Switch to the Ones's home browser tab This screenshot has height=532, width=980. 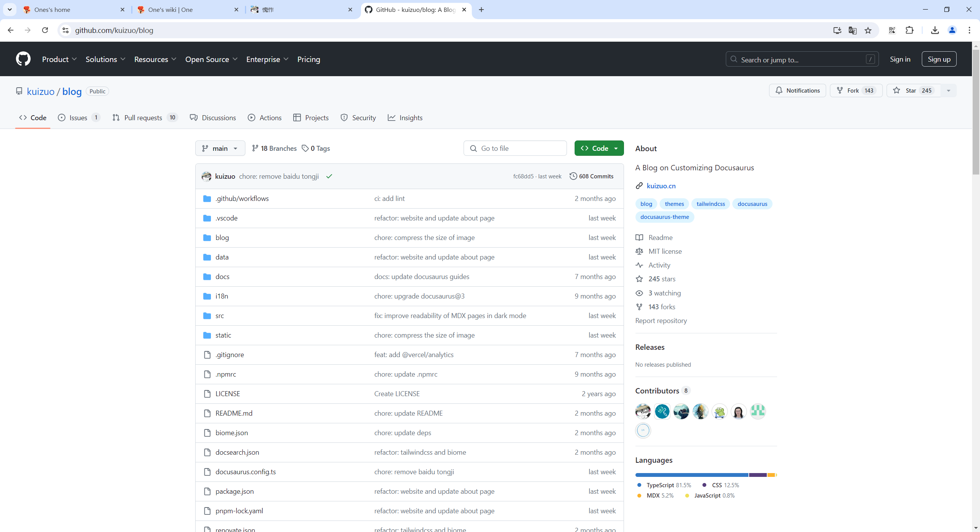point(75,10)
